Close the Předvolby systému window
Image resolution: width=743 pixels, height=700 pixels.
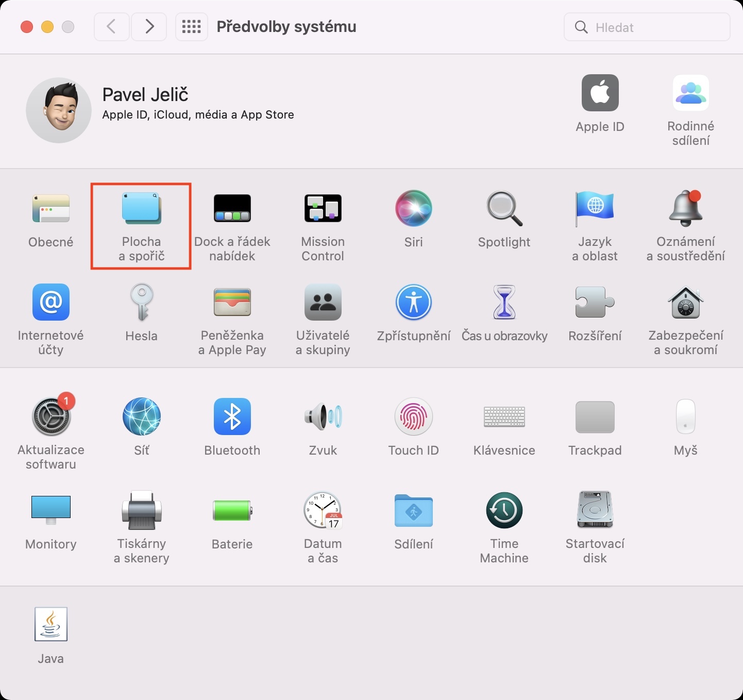point(27,27)
